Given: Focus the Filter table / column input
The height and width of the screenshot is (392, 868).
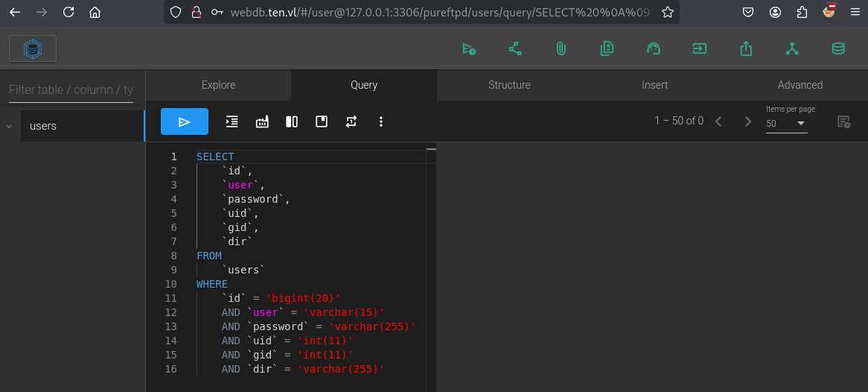Looking at the screenshot, I should click(71, 90).
